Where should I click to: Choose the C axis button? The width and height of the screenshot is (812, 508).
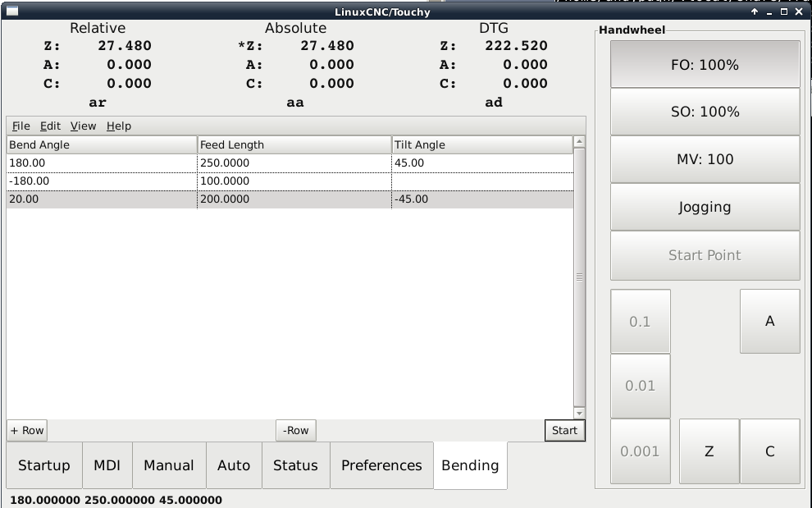[x=769, y=451]
